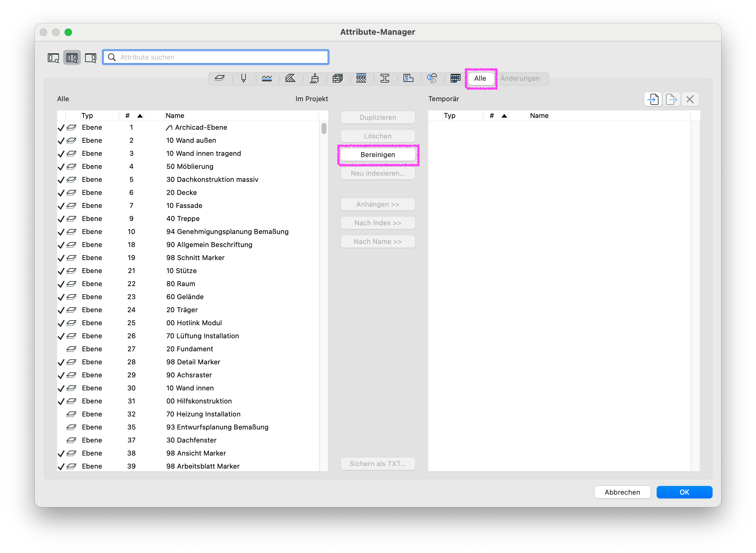Select the Surfaces paintbrush attribute icon
Image resolution: width=756 pixels, height=553 pixels.
pos(314,78)
